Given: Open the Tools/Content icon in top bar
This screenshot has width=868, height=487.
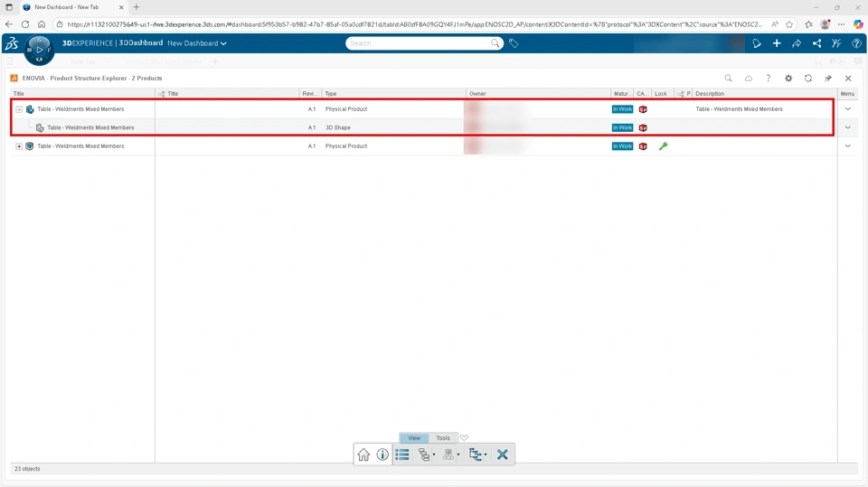Looking at the screenshot, I should (x=836, y=43).
